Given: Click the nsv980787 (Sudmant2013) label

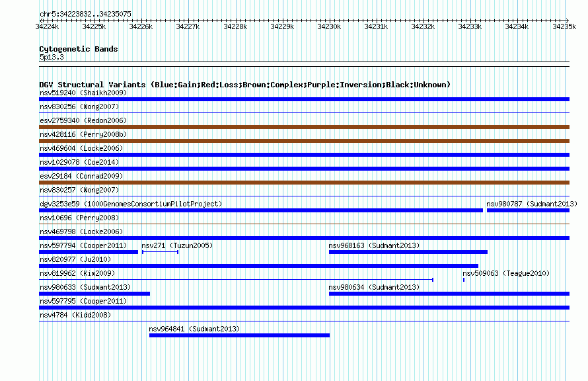Looking at the screenshot, I should click(x=532, y=204).
